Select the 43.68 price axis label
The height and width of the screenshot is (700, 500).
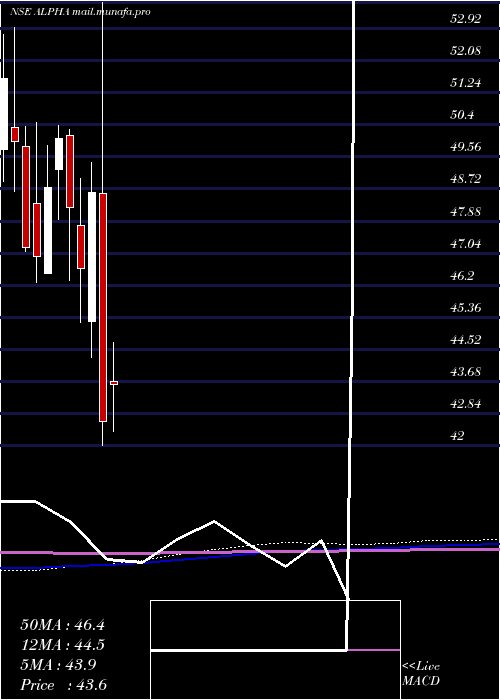466,371
